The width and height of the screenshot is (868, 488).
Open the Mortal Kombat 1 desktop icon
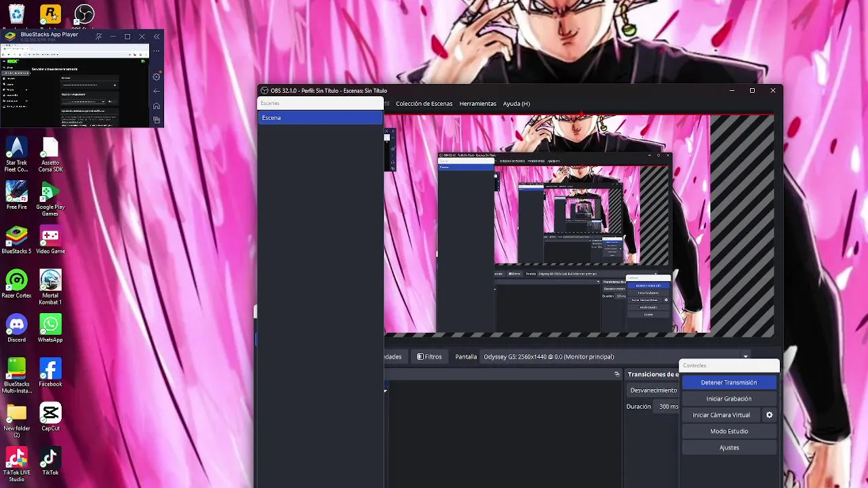pyautogui.click(x=50, y=287)
